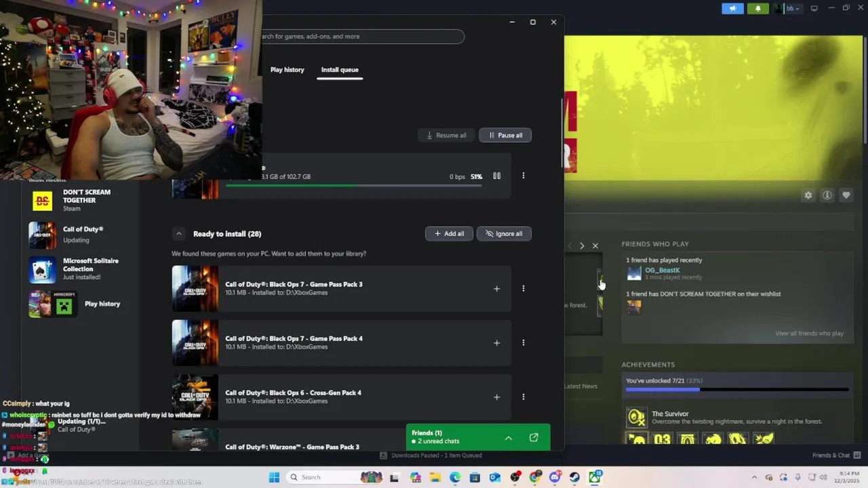Close the Steam screenshot panel with X
The height and width of the screenshot is (488, 868).
[595, 245]
